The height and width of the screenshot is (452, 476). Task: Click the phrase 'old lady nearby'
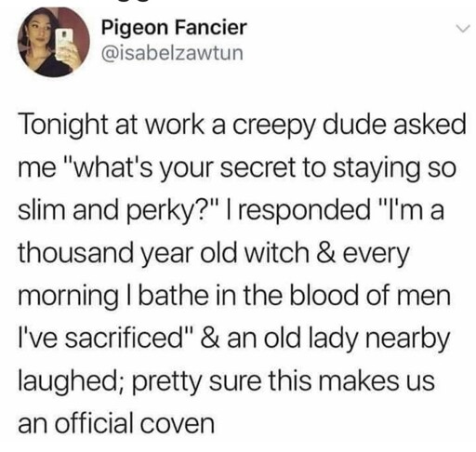[356, 339]
